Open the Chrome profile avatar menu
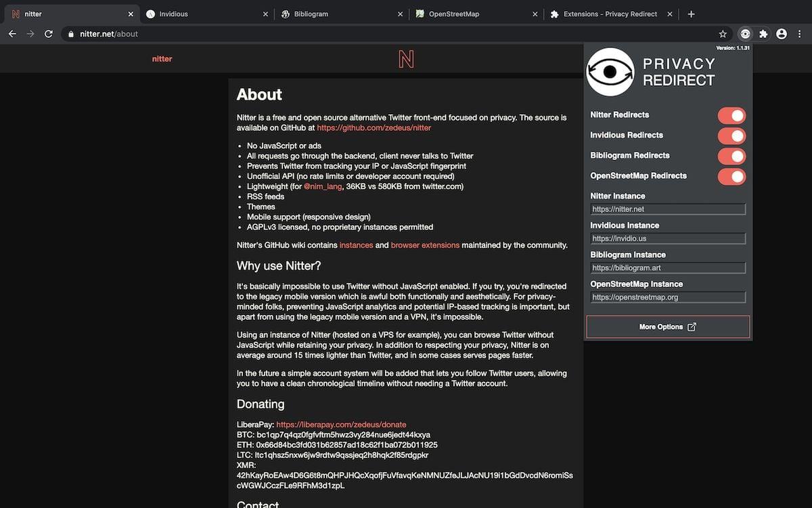The width and height of the screenshot is (812, 508). [782, 34]
